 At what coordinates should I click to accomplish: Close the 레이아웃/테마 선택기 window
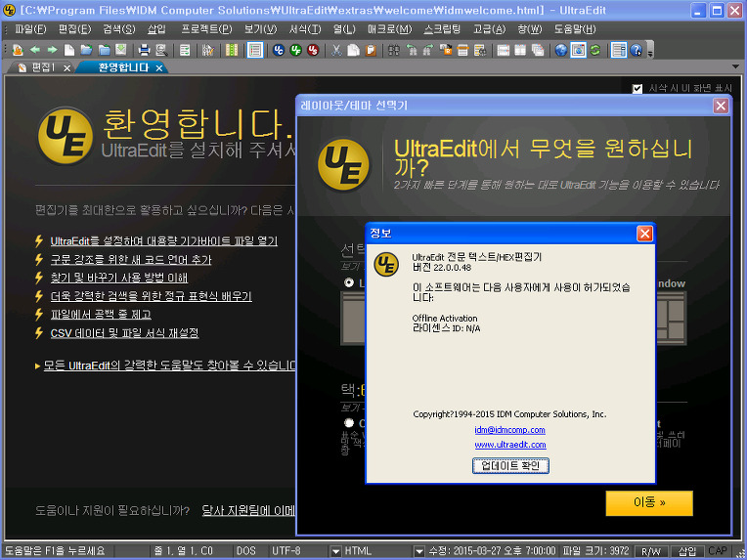tap(721, 106)
